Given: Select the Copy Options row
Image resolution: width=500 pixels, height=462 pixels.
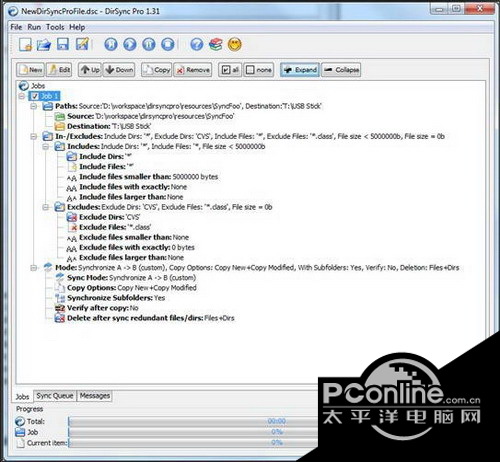Looking at the screenshot, I should [126, 288].
